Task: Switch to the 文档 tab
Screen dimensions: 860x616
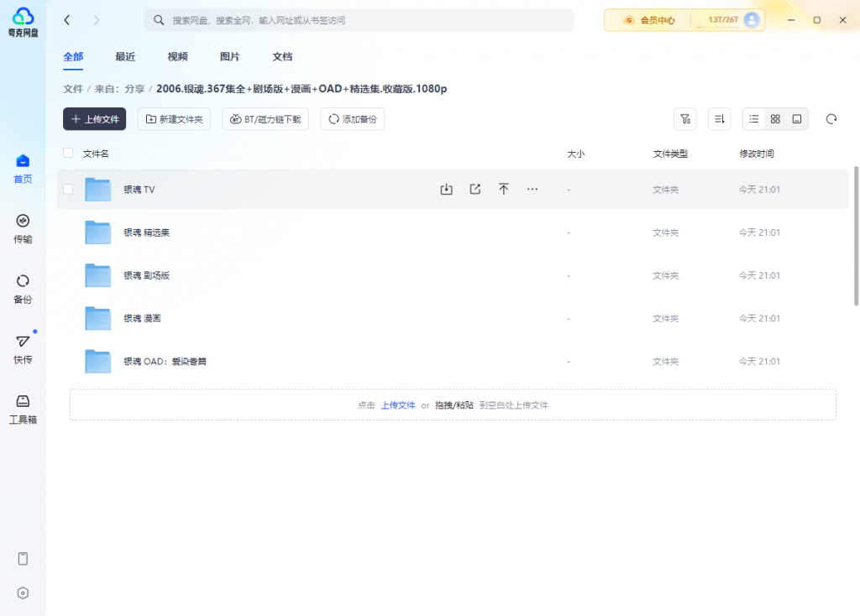Action: pyautogui.click(x=282, y=56)
